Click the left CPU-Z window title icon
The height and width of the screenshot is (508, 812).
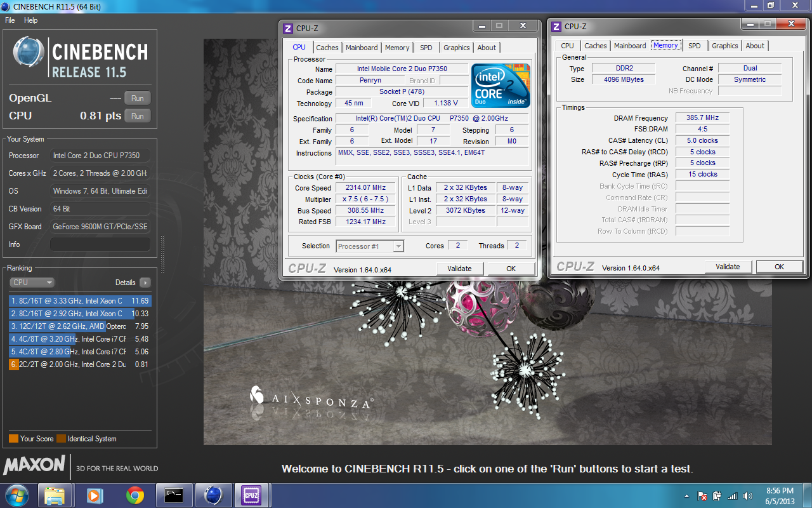[x=288, y=28]
